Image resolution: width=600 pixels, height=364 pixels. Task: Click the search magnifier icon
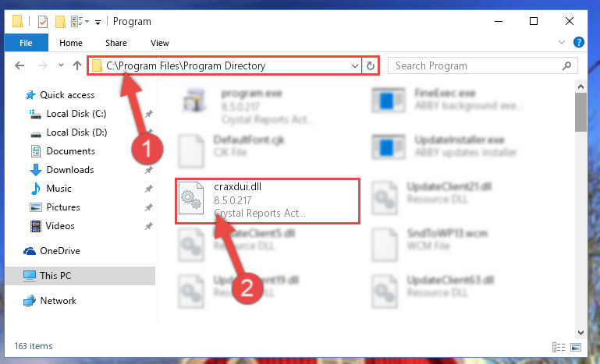(x=566, y=65)
